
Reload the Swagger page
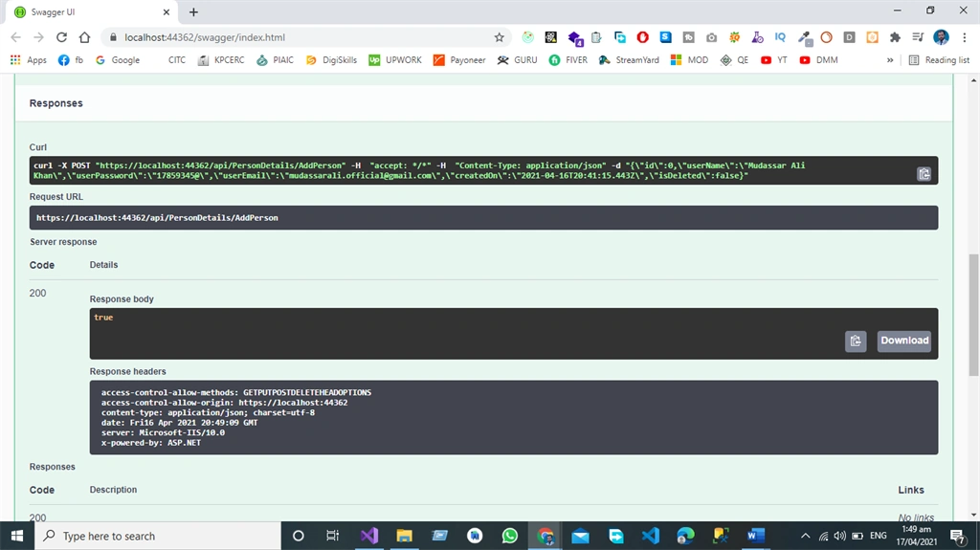pyautogui.click(x=61, y=37)
